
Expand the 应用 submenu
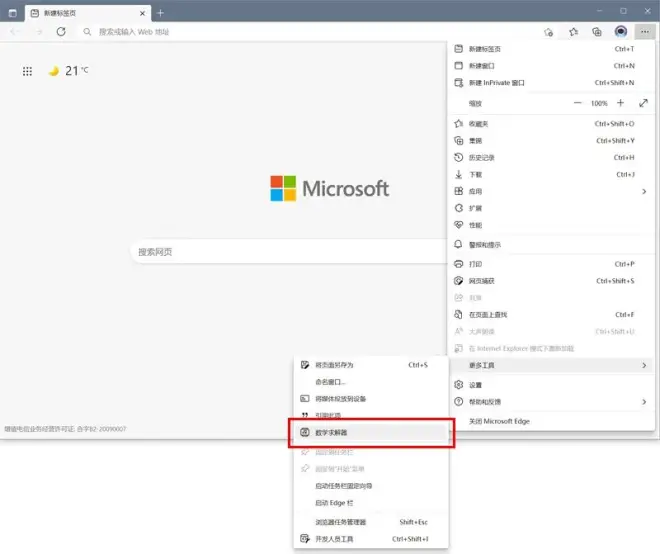pyautogui.click(x=551, y=191)
